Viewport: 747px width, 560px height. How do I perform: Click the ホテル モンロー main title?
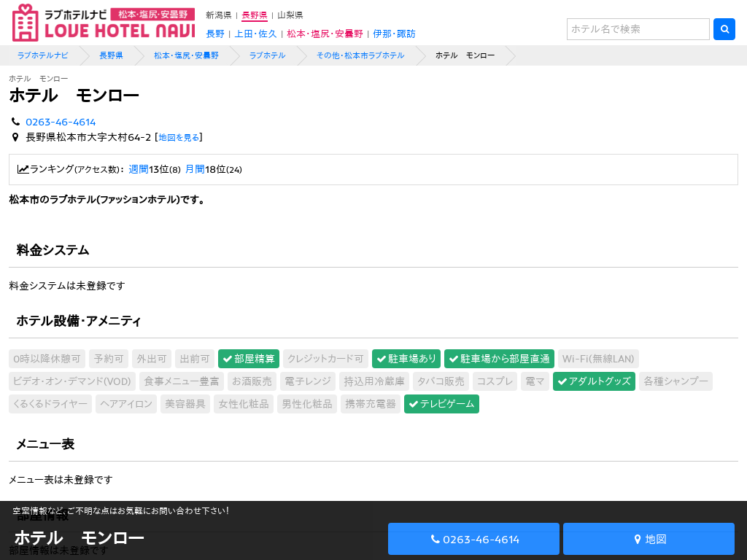click(74, 96)
